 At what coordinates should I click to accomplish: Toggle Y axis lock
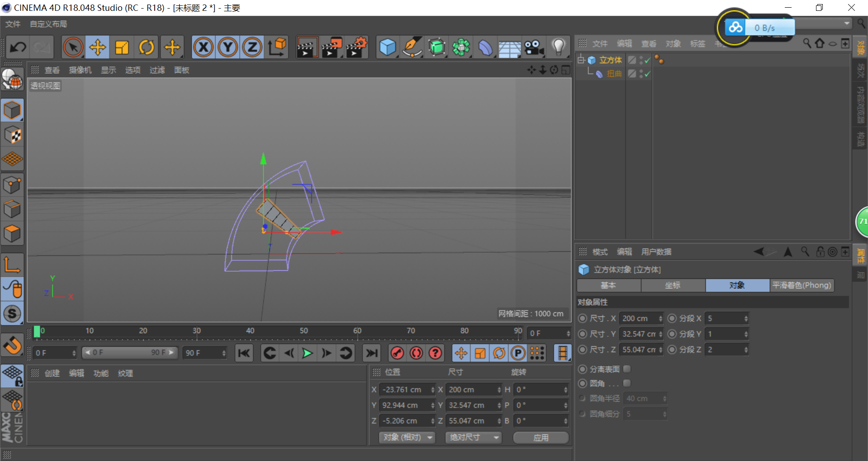228,47
